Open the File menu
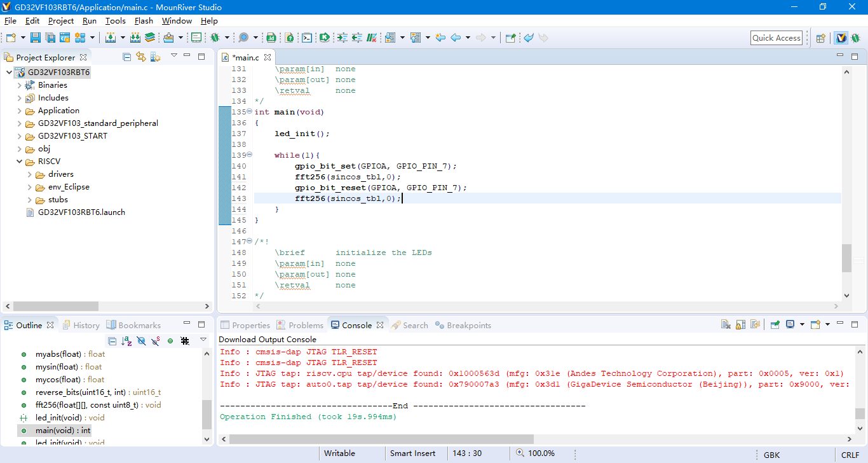This screenshot has width=868, height=463. [10, 20]
